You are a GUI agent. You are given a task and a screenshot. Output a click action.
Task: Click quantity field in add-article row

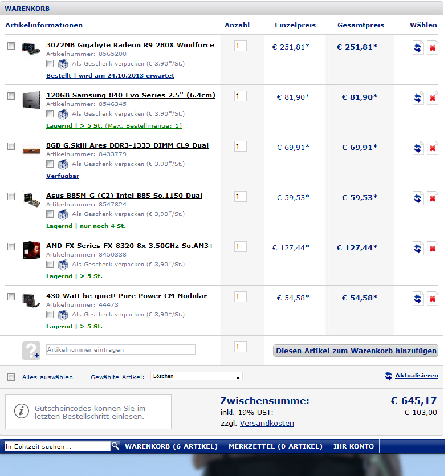[x=241, y=347]
